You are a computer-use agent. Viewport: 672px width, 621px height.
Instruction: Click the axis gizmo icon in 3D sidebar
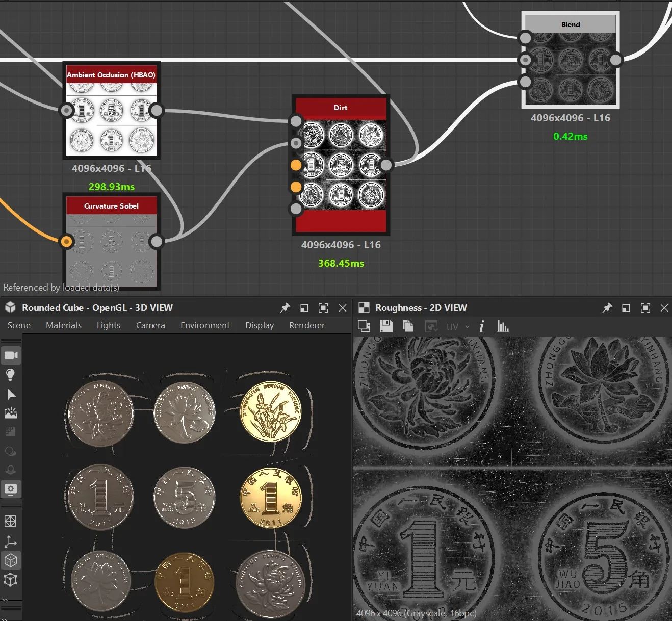(11, 541)
